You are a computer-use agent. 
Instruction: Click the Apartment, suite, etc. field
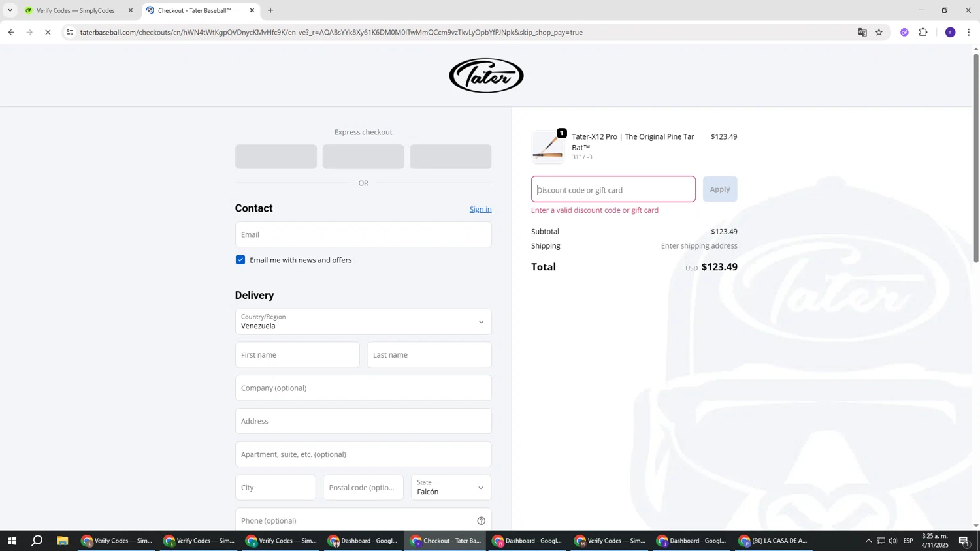click(x=363, y=454)
